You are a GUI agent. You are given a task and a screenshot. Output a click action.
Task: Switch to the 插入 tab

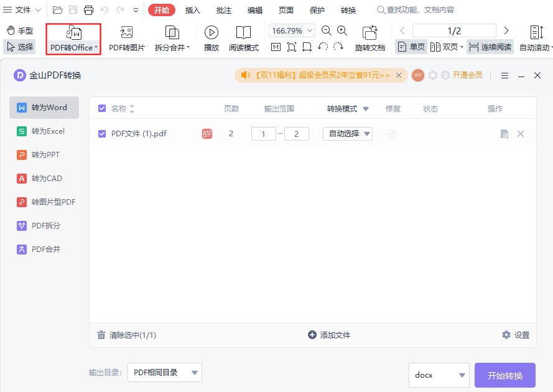pyautogui.click(x=193, y=10)
